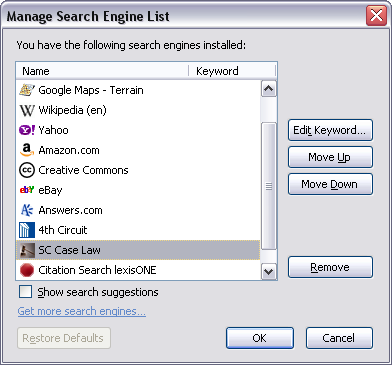392x365 pixels.
Task: Click the scrollbar up arrow
Action: pyautogui.click(x=269, y=89)
